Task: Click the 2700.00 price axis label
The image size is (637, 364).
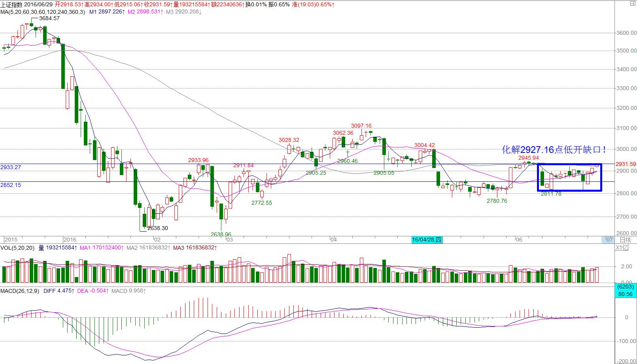Action: coord(627,217)
